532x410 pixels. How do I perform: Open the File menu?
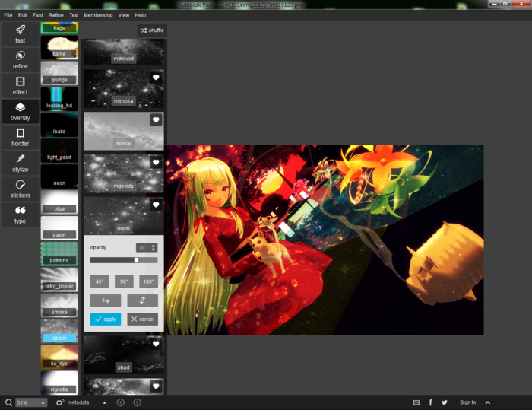tap(8, 15)
